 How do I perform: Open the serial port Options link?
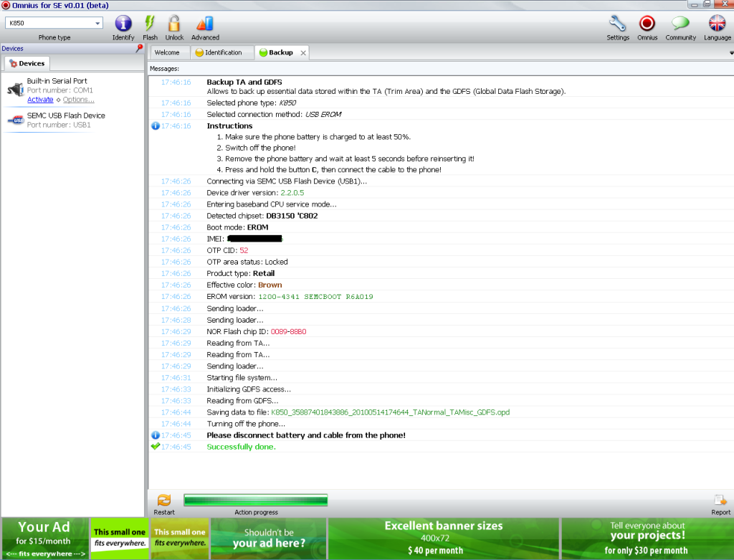[x=79, y=100]
